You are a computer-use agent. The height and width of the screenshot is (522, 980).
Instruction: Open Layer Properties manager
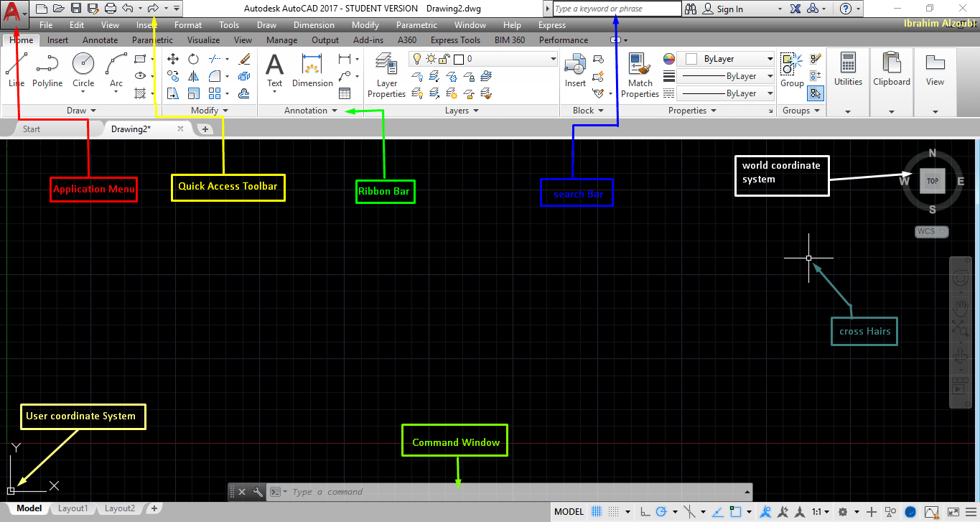click(x=387, y=75)
